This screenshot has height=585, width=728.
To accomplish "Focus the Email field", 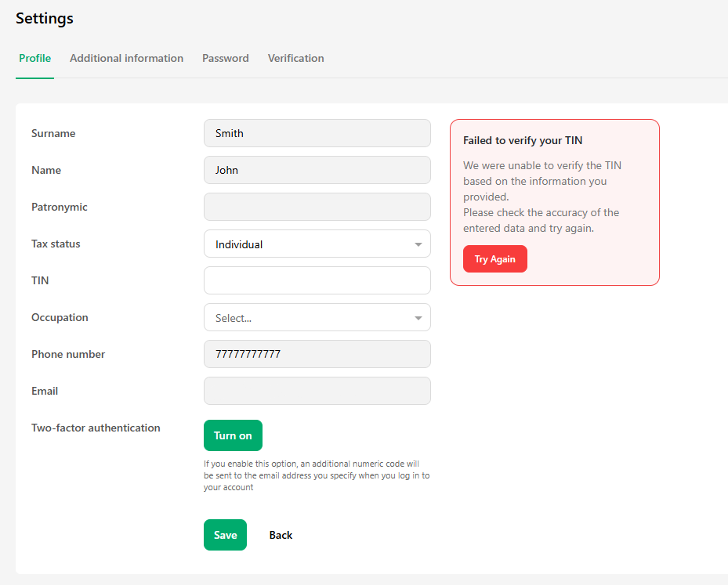I will point(317,391).
